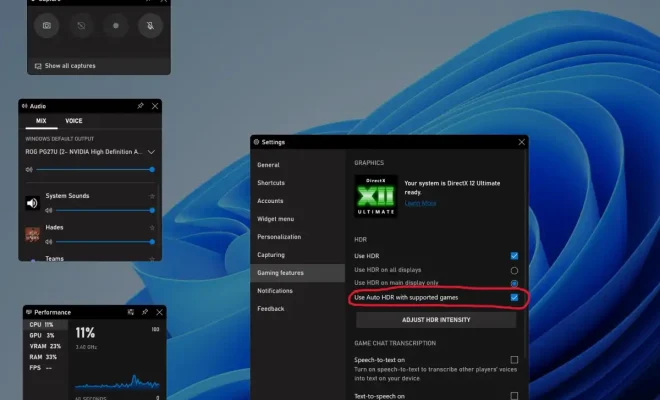This screenshot has width=660, height=400.
Task: Open Show all captures
Action: click(65, 66)
